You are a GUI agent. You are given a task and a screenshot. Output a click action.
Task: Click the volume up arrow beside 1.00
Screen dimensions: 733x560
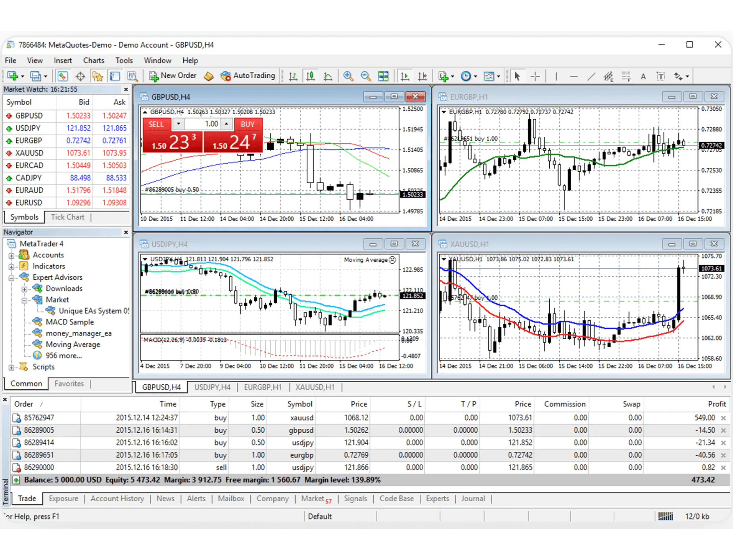tap(226, 124)
